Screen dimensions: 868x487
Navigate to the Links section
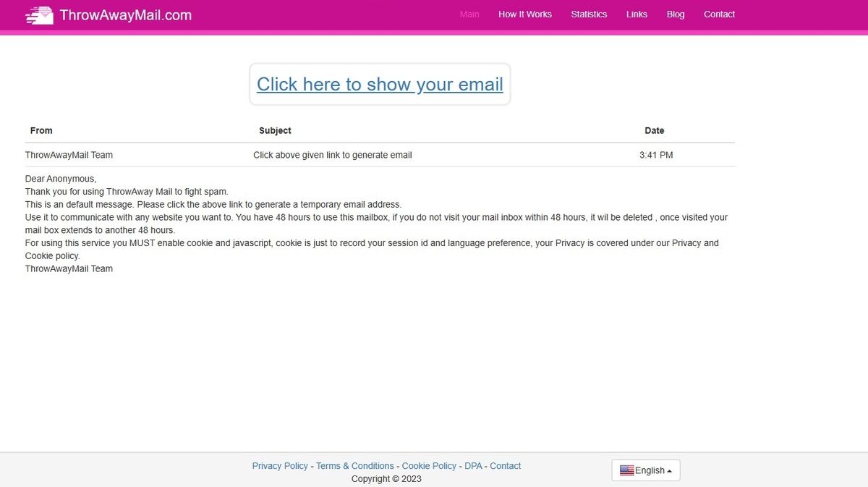637,14
